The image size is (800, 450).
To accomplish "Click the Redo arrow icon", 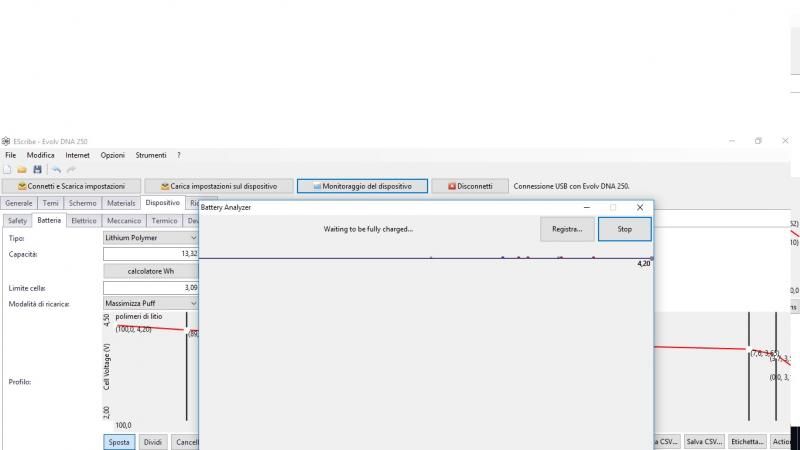I will 71,169.
